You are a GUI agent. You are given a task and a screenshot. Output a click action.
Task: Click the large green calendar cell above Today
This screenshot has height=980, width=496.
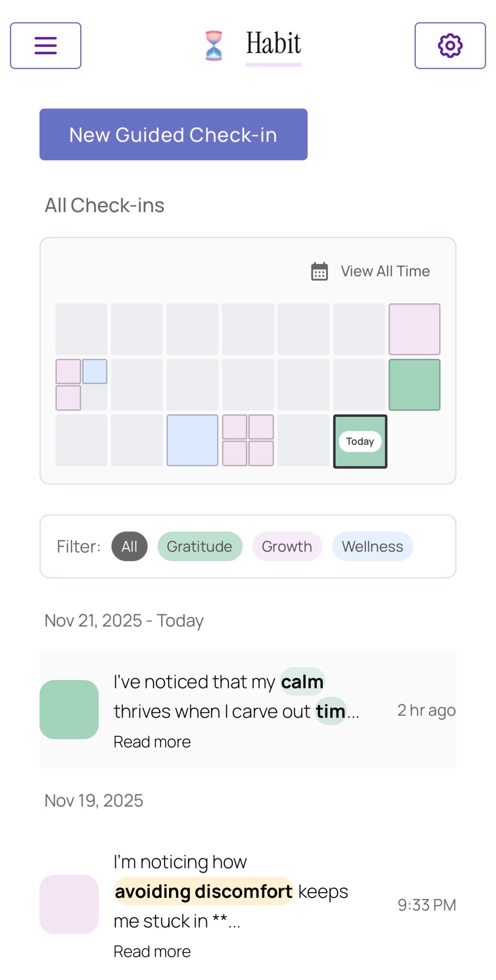[x=414, y=385]
